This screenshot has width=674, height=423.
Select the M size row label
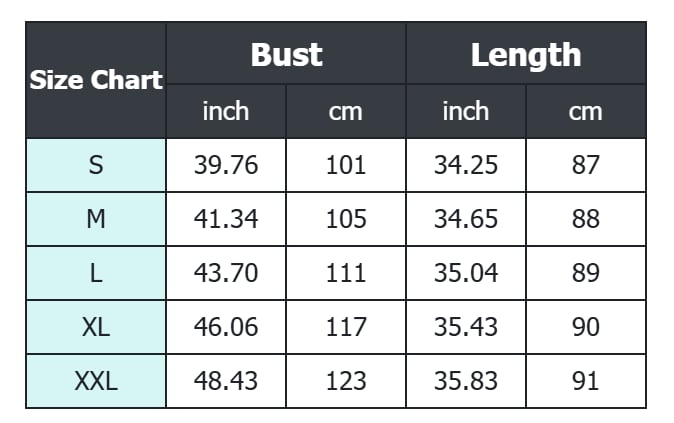(x=96, y=219)
